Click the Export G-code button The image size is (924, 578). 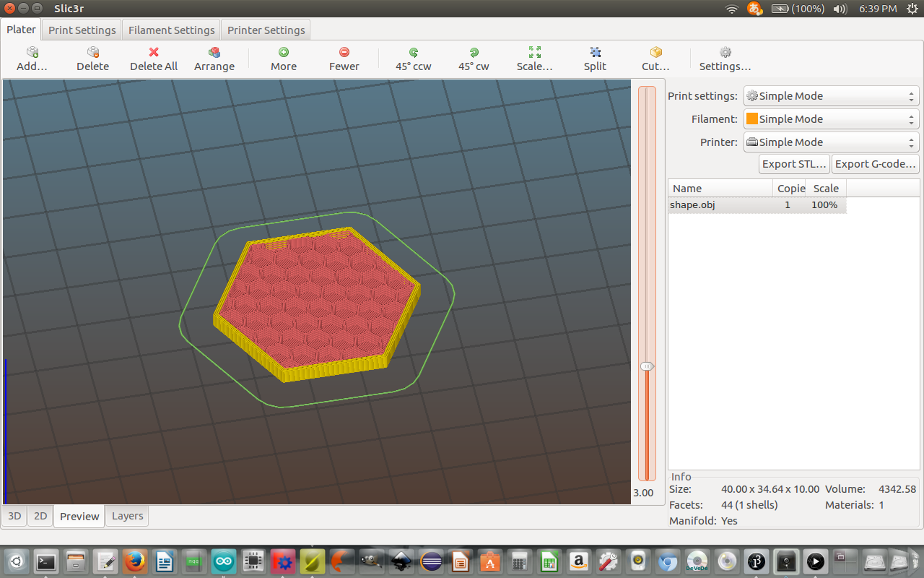click(875, 164)
